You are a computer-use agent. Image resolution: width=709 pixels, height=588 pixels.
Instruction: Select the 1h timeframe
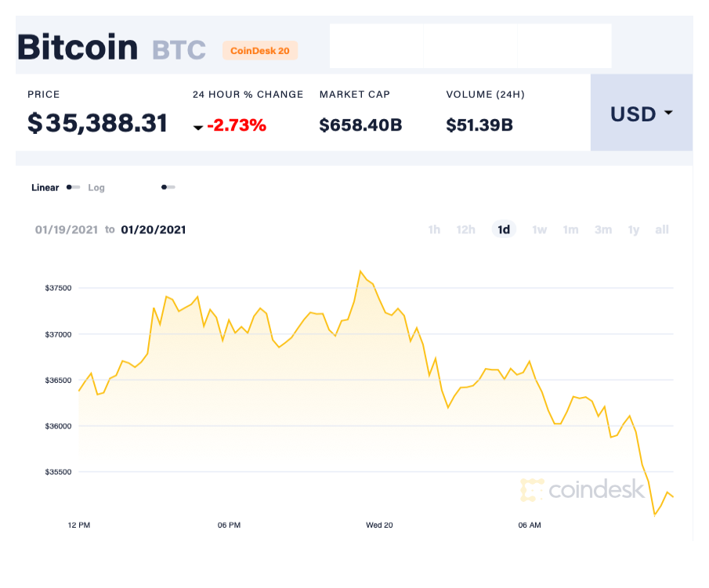(x=434, y=229)
